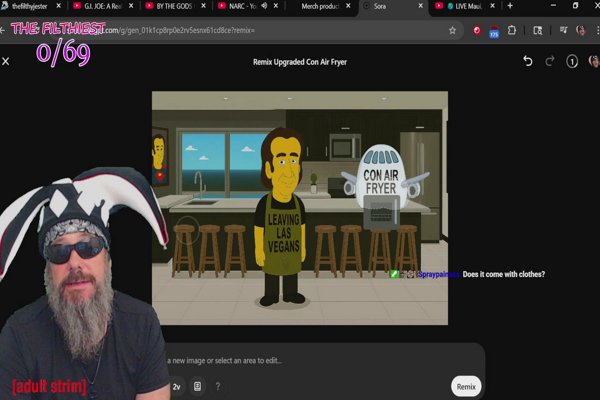Open the browser profile avatar

(581, 30)
